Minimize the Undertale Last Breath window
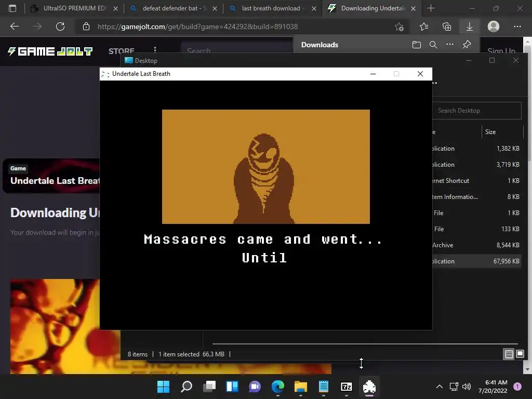 pyautogui.click(x=373, y=74)
